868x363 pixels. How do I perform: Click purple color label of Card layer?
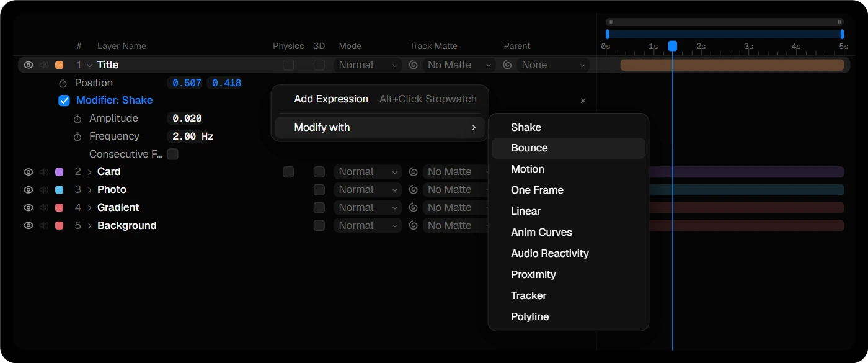60,172
